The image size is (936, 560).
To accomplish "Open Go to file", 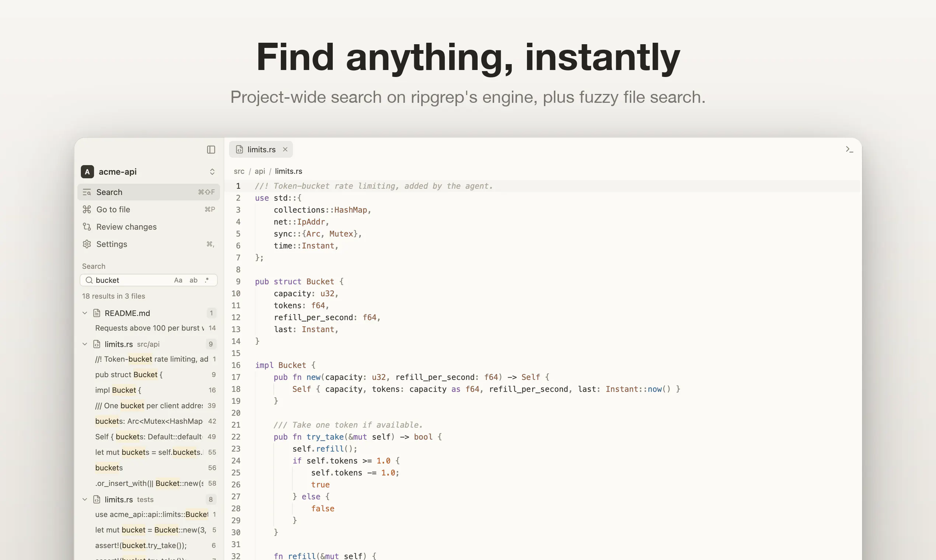I will point(149,209).
